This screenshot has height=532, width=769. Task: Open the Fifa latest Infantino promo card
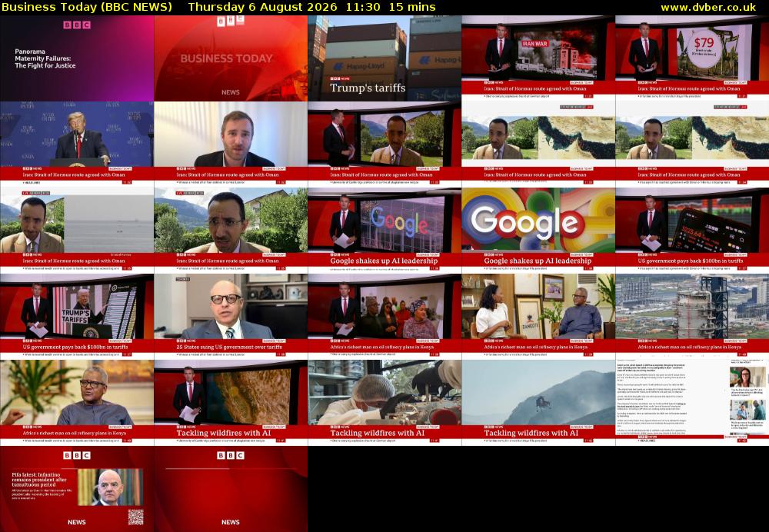tap(77, 489)
